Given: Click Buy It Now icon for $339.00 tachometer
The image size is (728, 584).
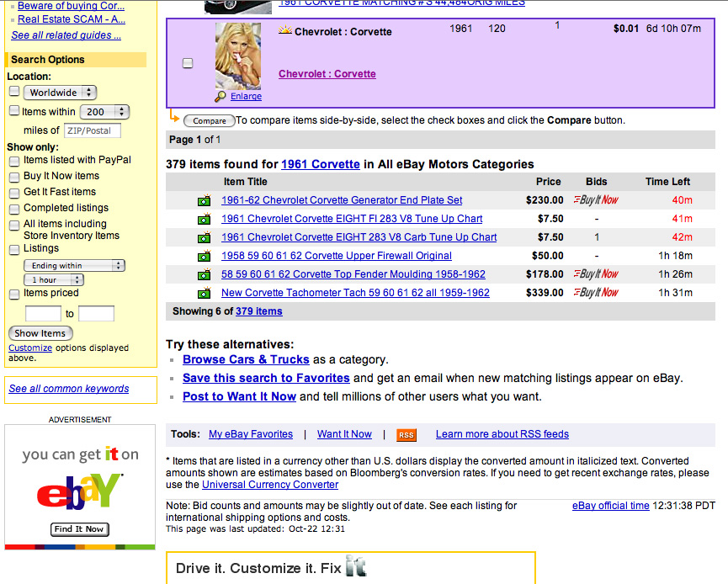Looking at the screenshot, I should (595, 293).
